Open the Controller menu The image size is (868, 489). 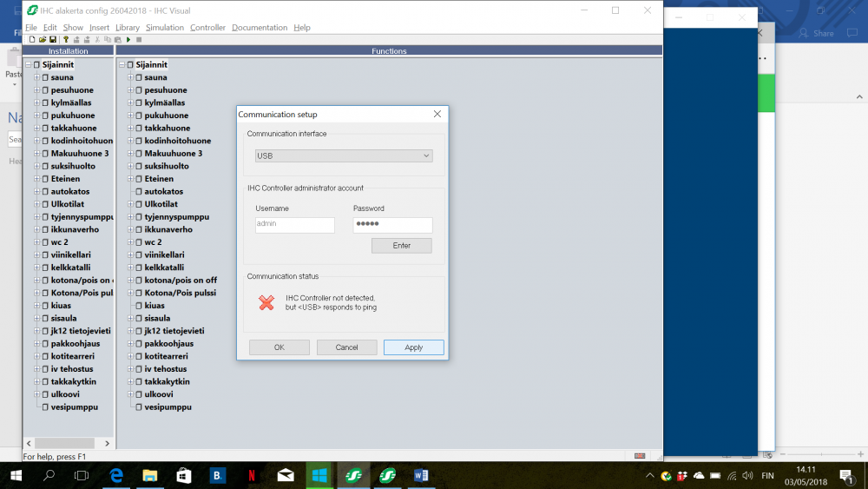coord(207,28)
